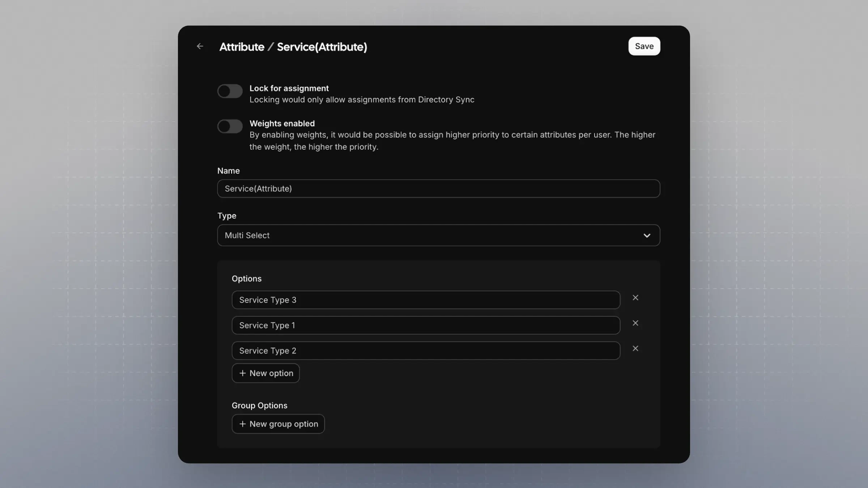This screenshot has width=868, height=488.
Task: Edit the Service Type 1 text field
Action: pos(426,325)
